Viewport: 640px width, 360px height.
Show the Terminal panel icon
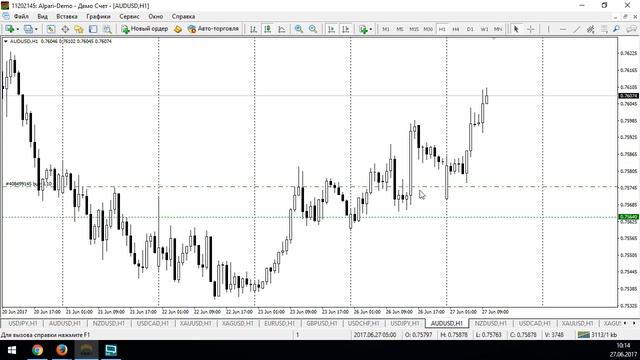click(93, 29)
